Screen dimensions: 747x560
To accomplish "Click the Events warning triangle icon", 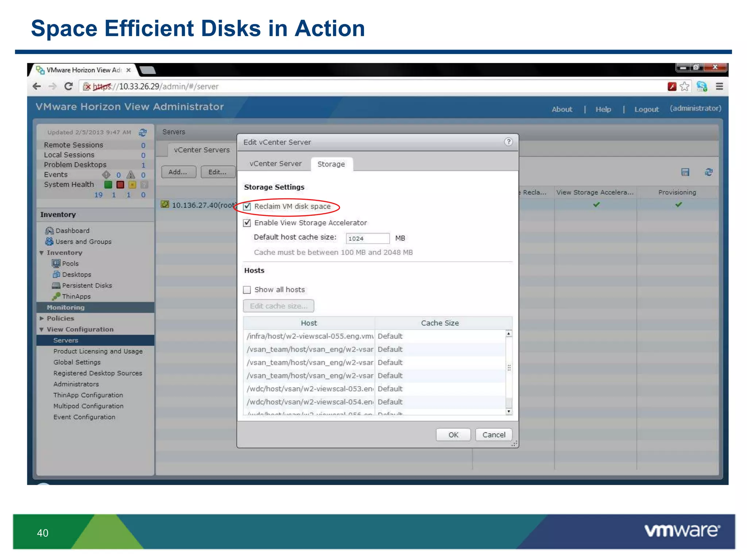I will point(131,175).
